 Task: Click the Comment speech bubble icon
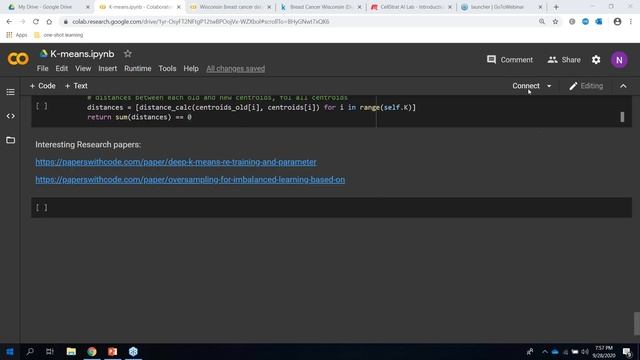pos(491,60)
